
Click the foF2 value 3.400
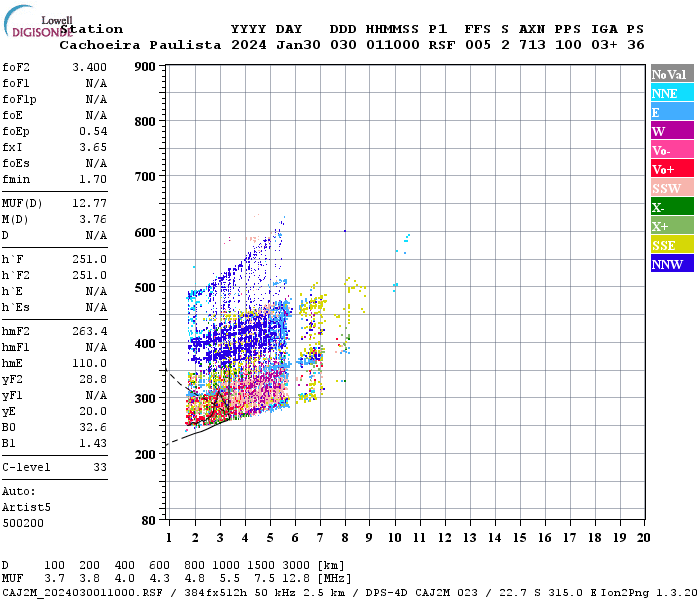click(x=89, y=67)
